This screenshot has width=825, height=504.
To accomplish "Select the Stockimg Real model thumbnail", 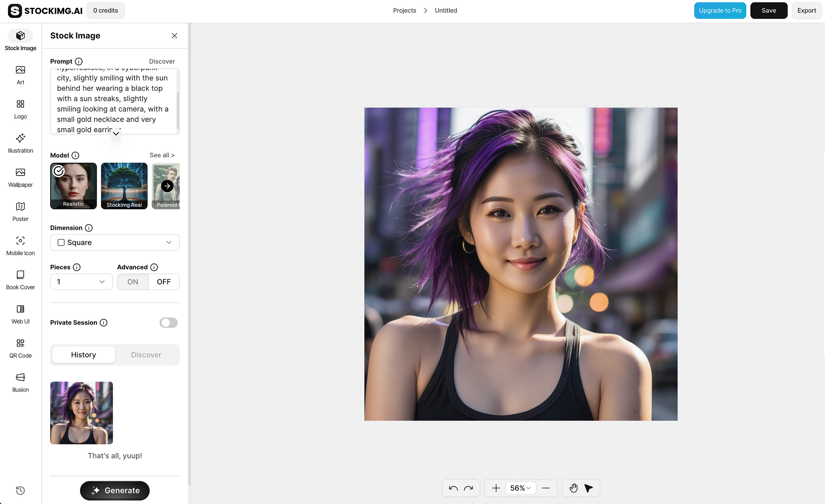I will [x=124, y=186].
